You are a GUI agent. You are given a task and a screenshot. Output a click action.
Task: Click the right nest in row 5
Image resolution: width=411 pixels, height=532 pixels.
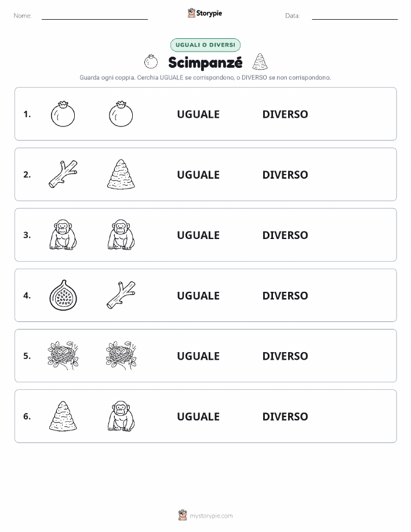click(121, 356)
